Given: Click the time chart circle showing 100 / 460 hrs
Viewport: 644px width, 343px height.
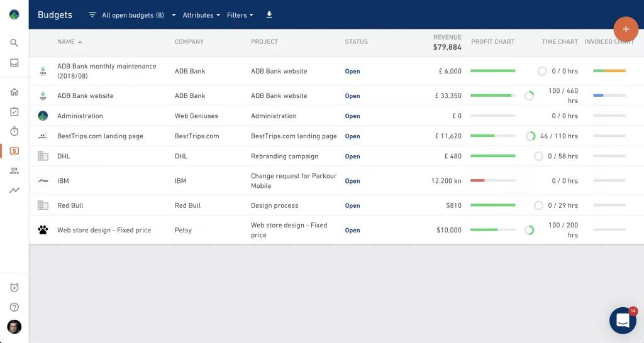Looking at the screenshot, I should click(x=530, y=95).
